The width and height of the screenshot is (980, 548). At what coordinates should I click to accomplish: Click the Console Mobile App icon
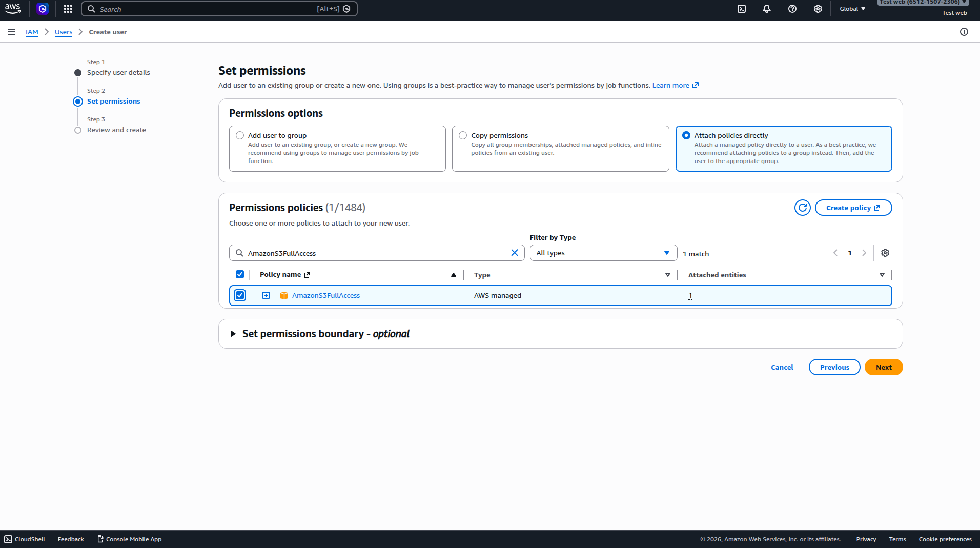pyautogui.click(x=100, y=539)
